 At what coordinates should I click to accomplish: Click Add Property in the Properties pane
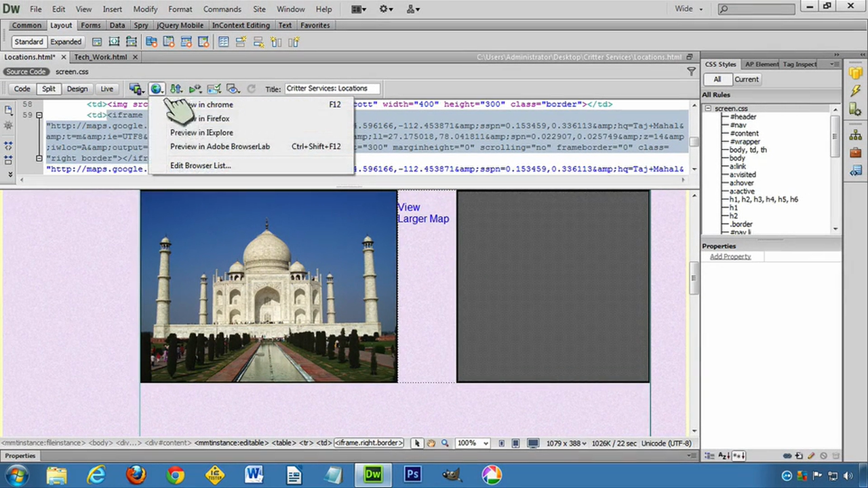click(x=730, y=256)
